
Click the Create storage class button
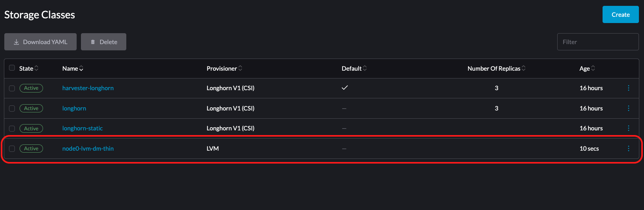coord(620,15)
